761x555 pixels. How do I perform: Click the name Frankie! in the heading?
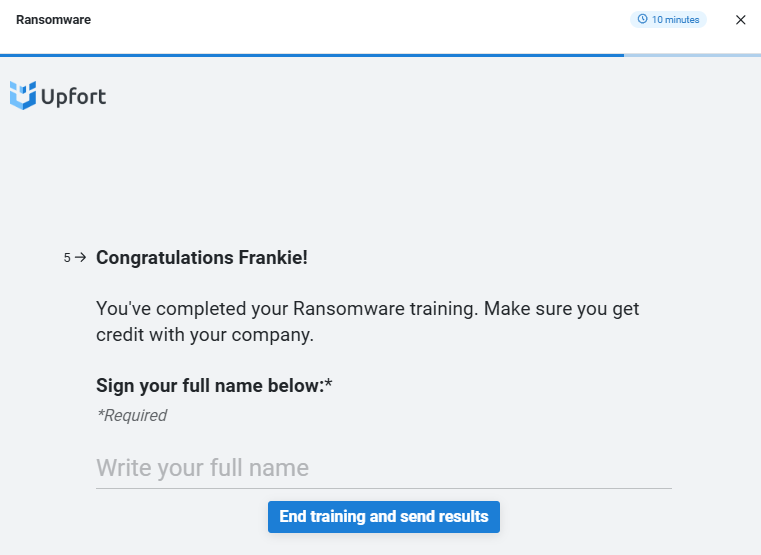tap(273, 258)
